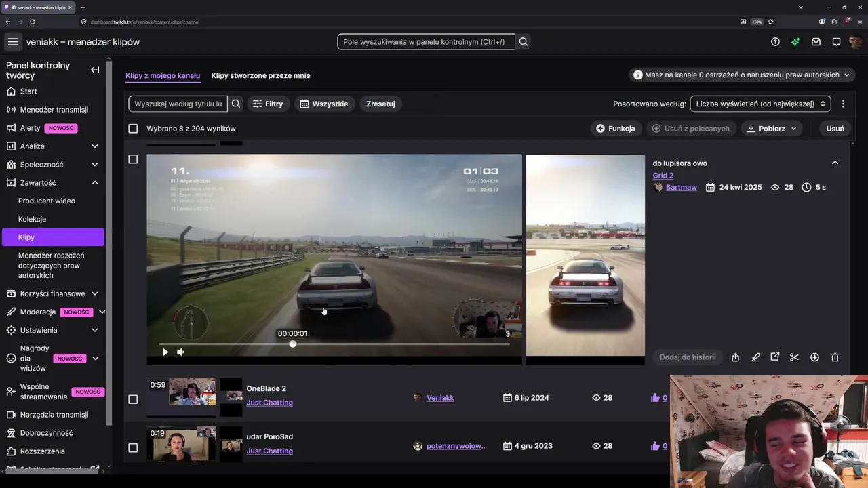
Task: Open the clip in a new window
Action: click(x=775, y=357)
